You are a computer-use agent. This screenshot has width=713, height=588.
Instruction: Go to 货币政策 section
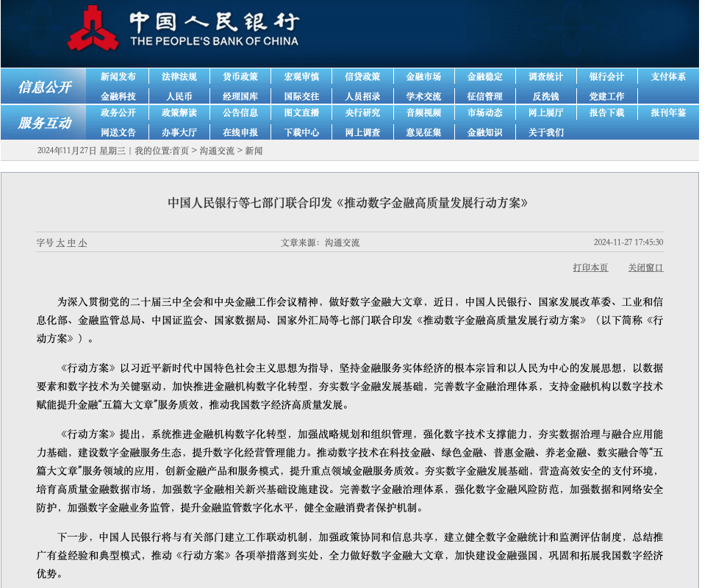click(240, 77)
